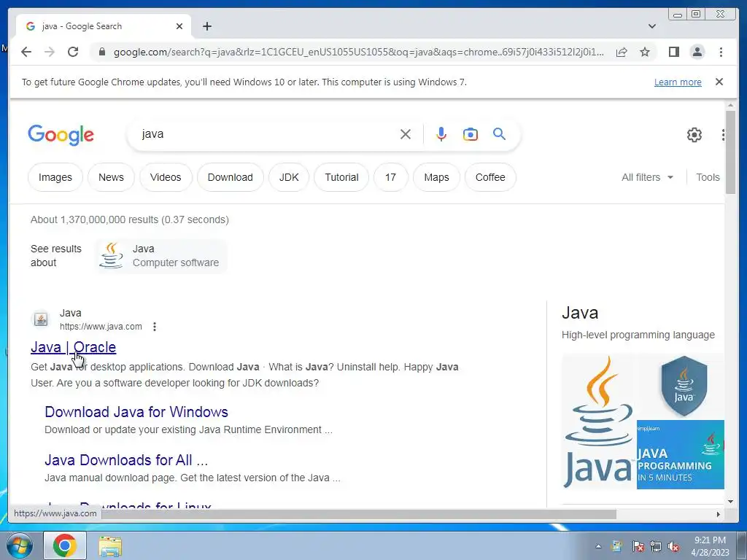Reload the current page
This screenshot has width=747, height=560.
coord(73,52)
